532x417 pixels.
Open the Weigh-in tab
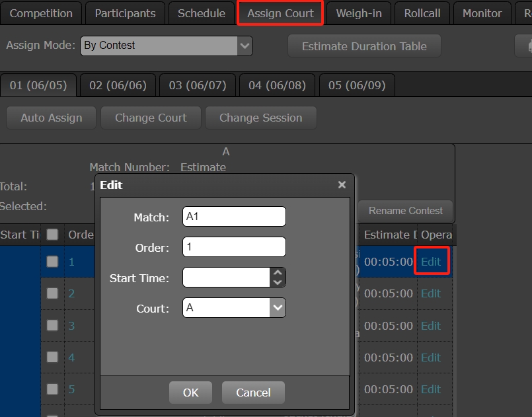click(x=359, y=13)
